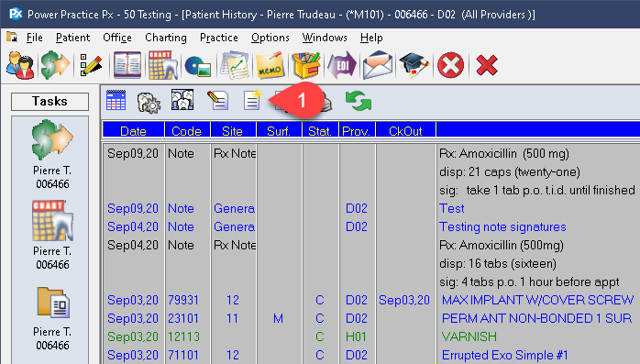Open Pierre T. folder documents task
Image resolution: width=640 pixels, height=364 pixels.
tap(52, 318)
